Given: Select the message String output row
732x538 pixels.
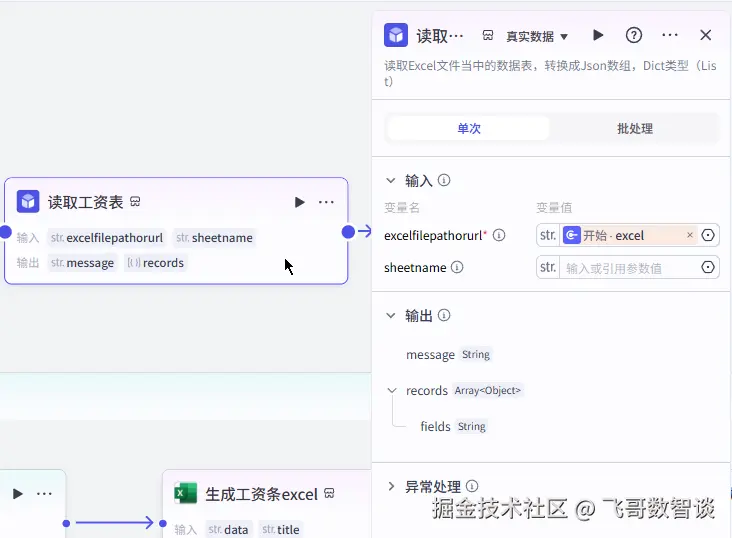Looking at the screenshot, I should (449, 354).
